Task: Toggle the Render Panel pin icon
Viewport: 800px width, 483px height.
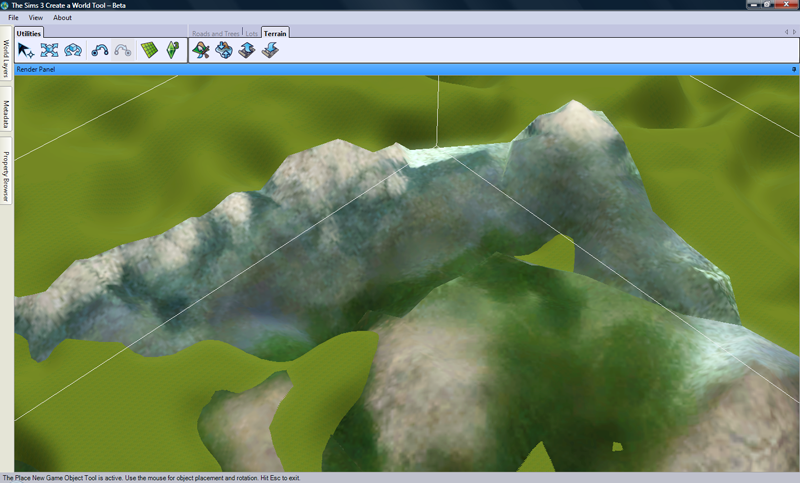Action: 794,69
